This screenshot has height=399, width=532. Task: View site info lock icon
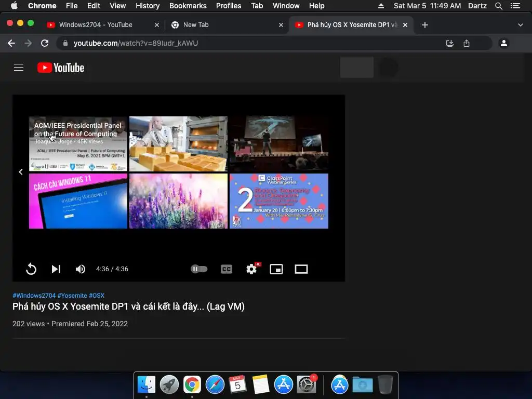point(65,43)
